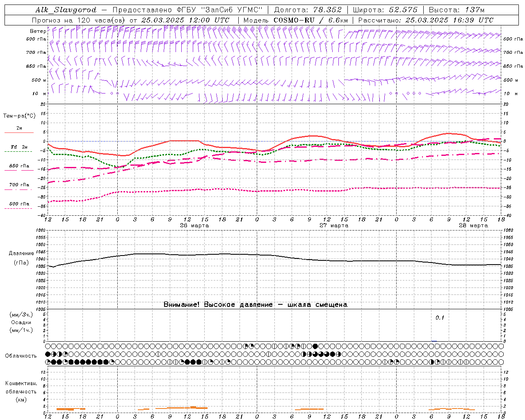Viewport: 525px width, 420px height.
Task: Click the station name Alk_Slavgorod
Action: 66,10
